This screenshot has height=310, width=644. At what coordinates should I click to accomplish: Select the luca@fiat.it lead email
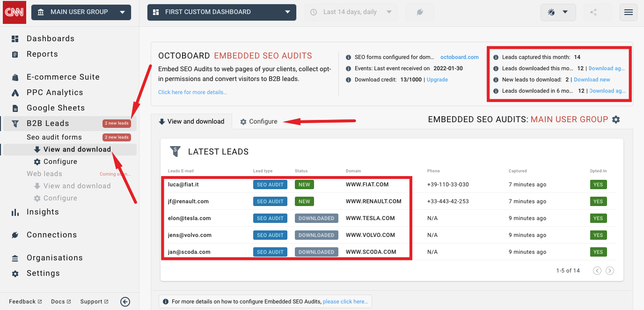[x=183, y=185]
